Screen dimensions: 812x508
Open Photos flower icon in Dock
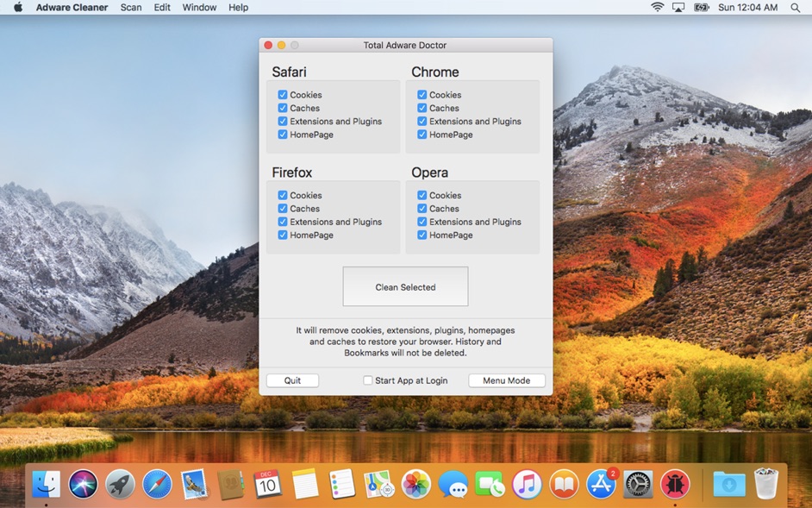pos(415,484)
